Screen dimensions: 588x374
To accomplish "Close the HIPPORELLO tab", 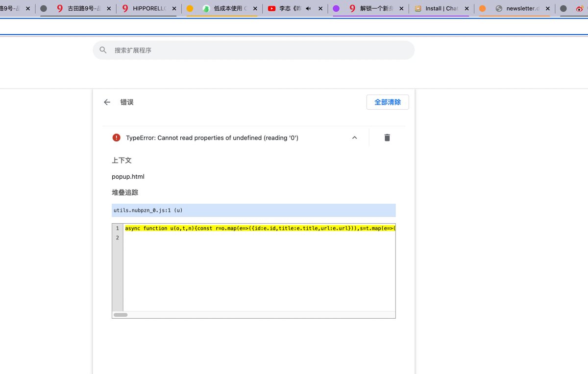I will click(x=173, y=9).
